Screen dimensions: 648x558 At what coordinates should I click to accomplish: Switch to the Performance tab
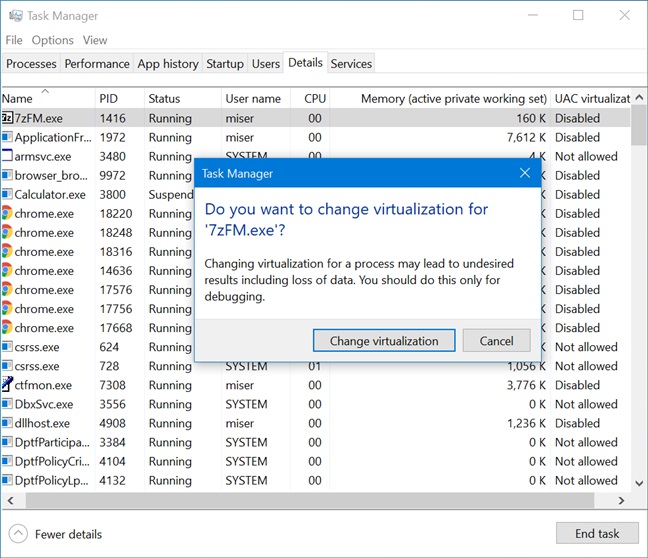(97, 64)
